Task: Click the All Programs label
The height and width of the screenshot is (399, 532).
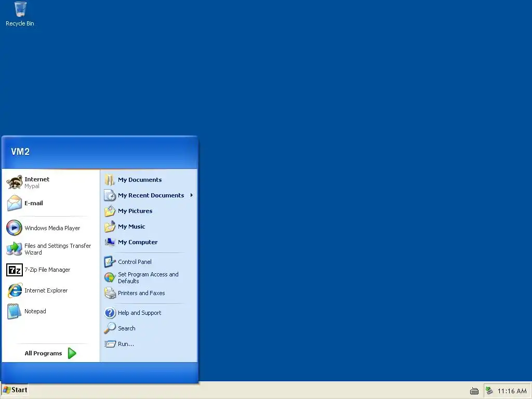Action: coord(43,353)
